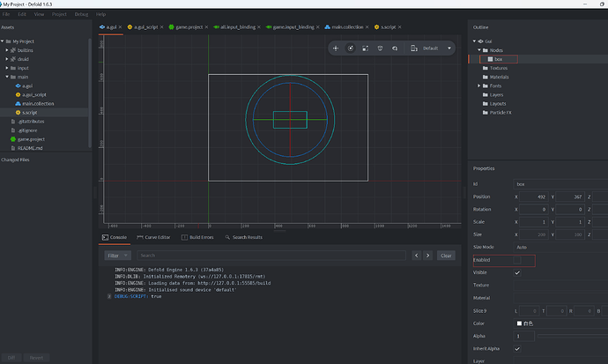This screenshot has width=608, height=364.
Task: Toggle the Visible checkbox
Action: [517, 273]
